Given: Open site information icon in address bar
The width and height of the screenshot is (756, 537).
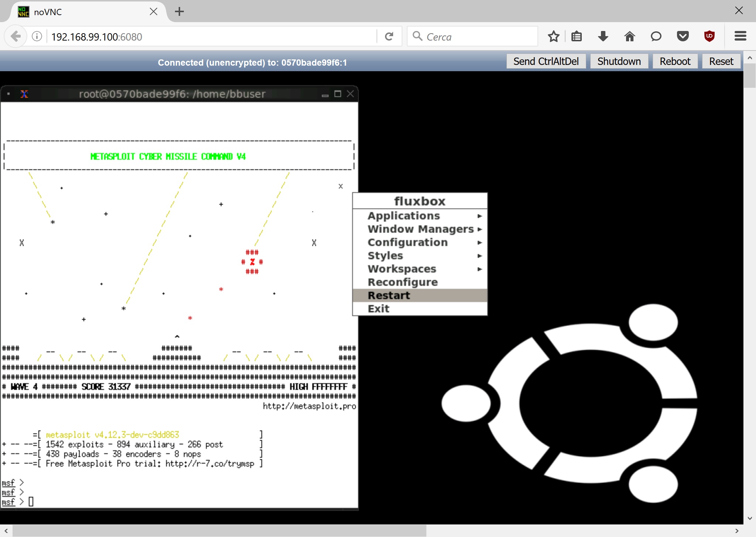Looking at the screenshot, I should tap(37, 36).
